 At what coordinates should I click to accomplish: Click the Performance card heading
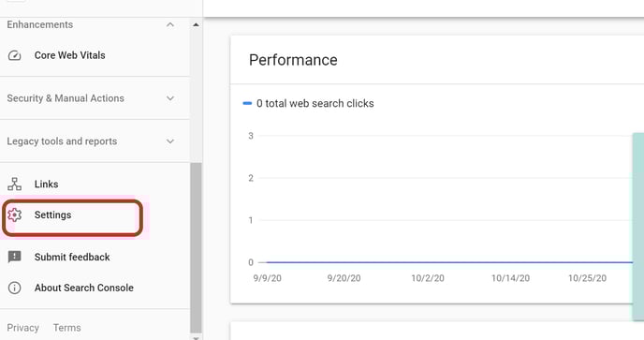(293, 60)
